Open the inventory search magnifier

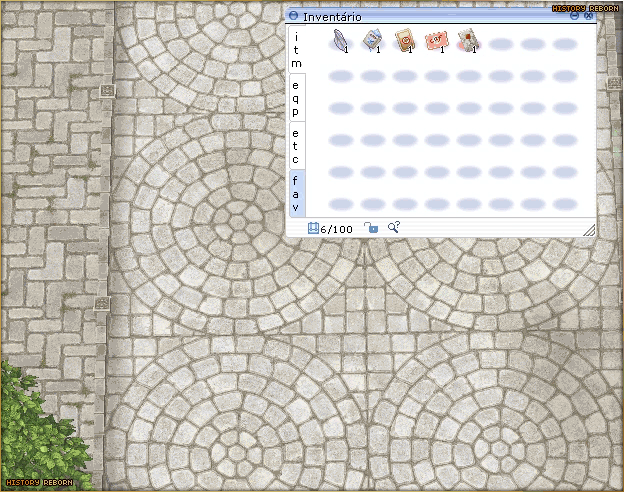[394, 228]
